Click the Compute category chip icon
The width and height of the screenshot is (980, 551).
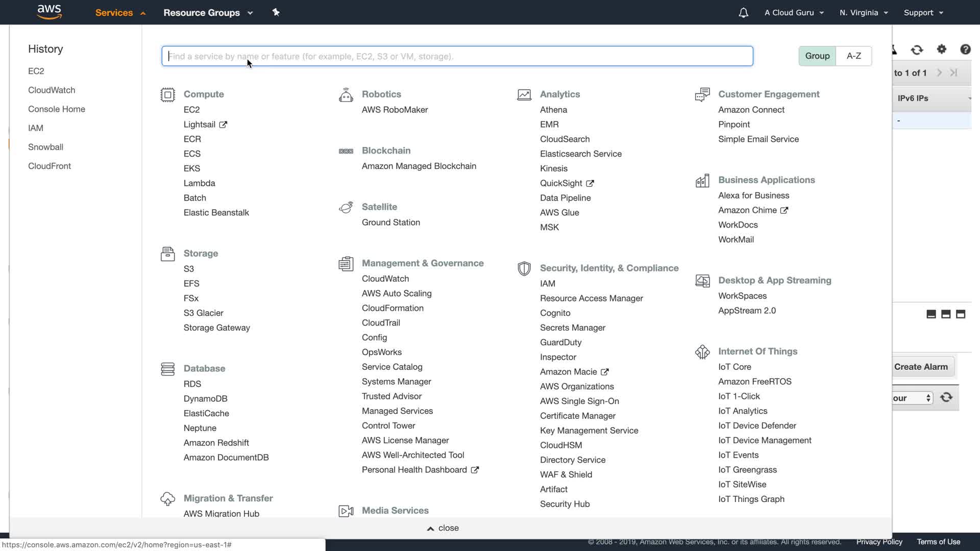point(167,95)
